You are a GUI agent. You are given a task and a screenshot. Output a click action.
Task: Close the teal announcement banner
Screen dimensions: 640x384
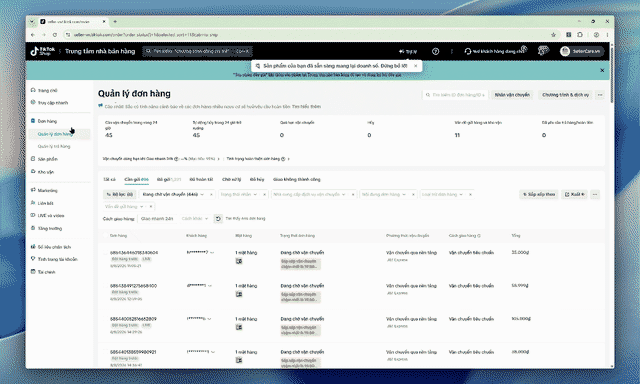coord(602,70)
